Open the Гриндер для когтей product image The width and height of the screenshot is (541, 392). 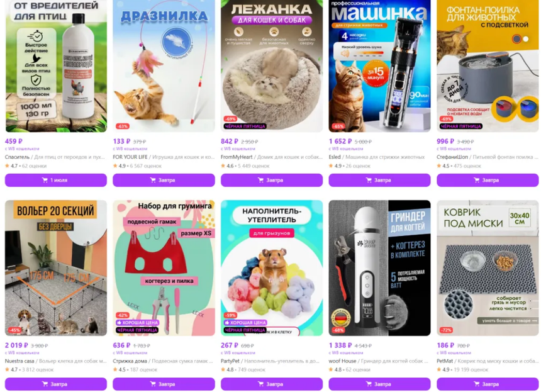click(379, 268)
